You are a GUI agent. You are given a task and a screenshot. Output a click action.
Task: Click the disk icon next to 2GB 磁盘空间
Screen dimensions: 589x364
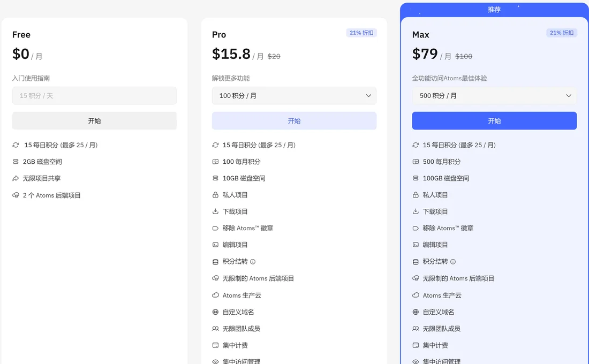(x=16, y=162)
